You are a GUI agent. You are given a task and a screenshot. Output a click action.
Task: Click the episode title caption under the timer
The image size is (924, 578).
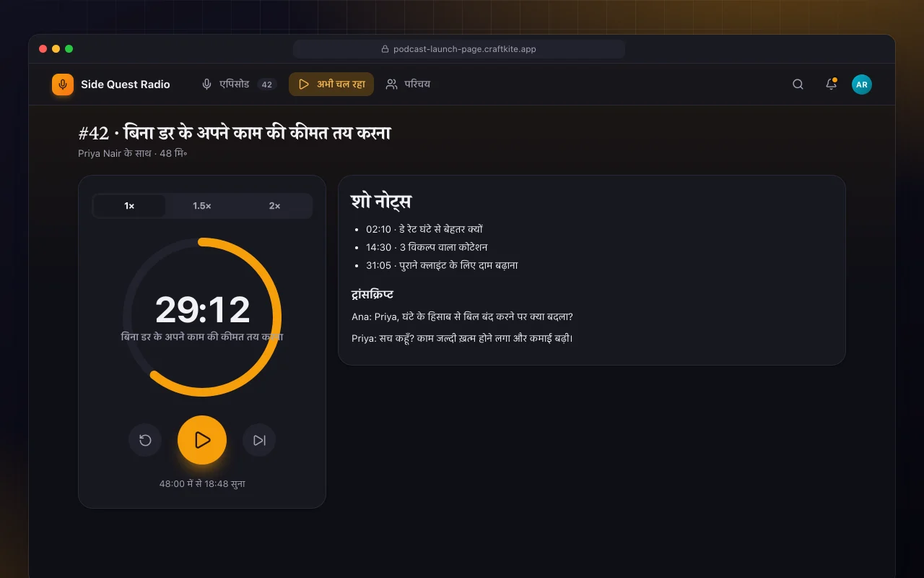(x=202, y=337)
